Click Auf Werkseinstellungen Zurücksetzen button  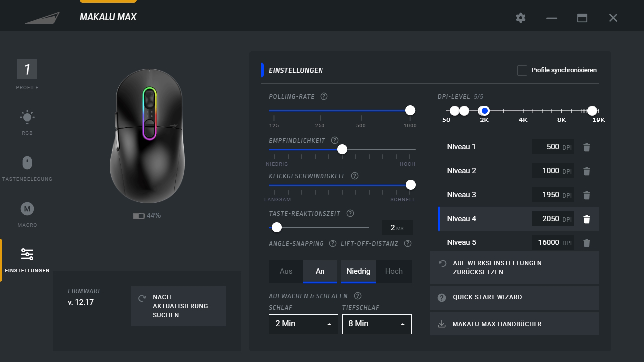click(x=515, y=267)
